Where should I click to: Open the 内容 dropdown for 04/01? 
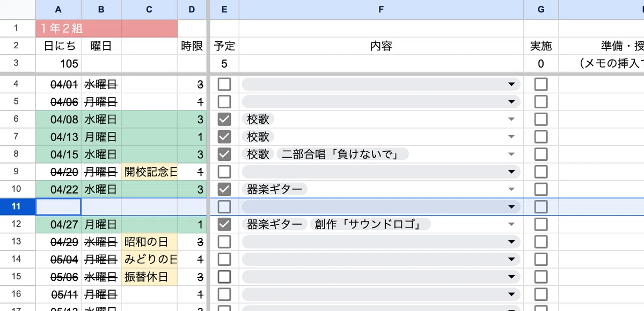[x=381, y=84]
